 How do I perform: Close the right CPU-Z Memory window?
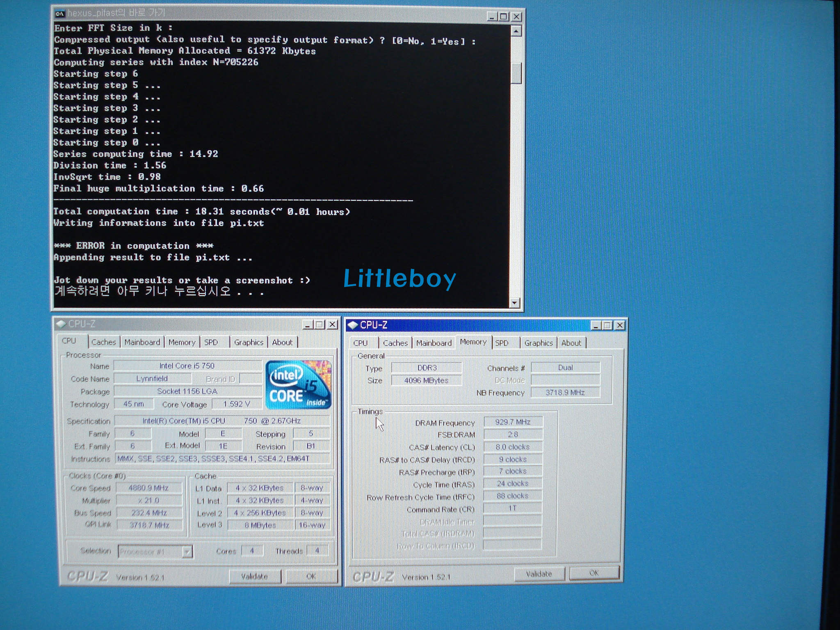click(620, 326)
